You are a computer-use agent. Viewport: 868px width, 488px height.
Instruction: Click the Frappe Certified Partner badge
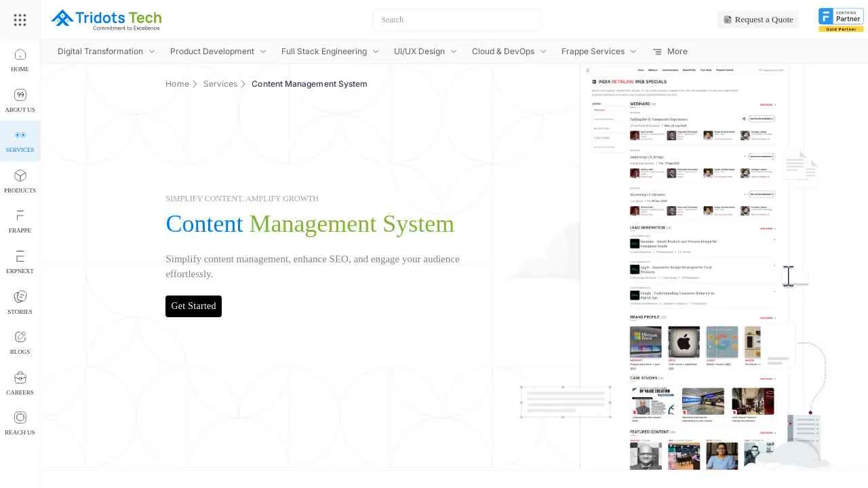click(841, 20)
